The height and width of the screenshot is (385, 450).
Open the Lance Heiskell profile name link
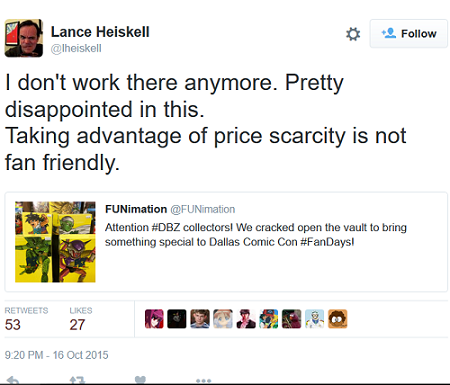[x=100, y=32]
